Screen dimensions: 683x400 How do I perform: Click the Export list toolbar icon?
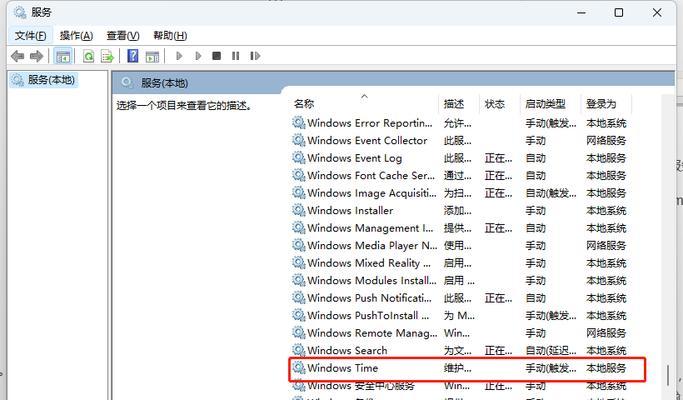coord(107,56)
